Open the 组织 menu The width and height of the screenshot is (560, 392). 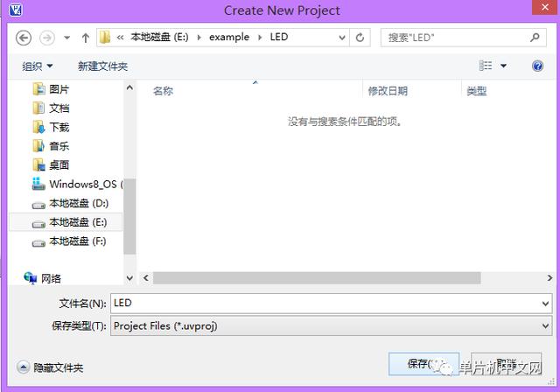coord(38,66)
